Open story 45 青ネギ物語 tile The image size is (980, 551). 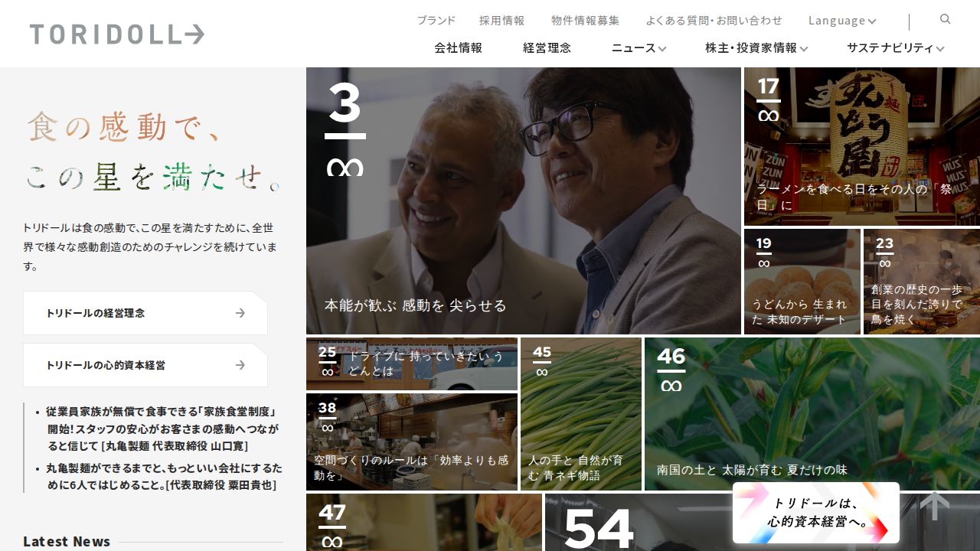coord(581,414)
